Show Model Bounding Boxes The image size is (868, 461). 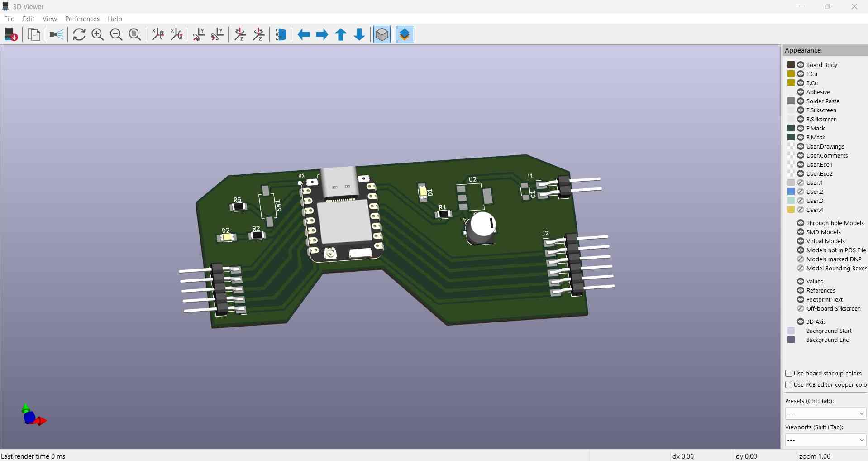coord(801,268)
